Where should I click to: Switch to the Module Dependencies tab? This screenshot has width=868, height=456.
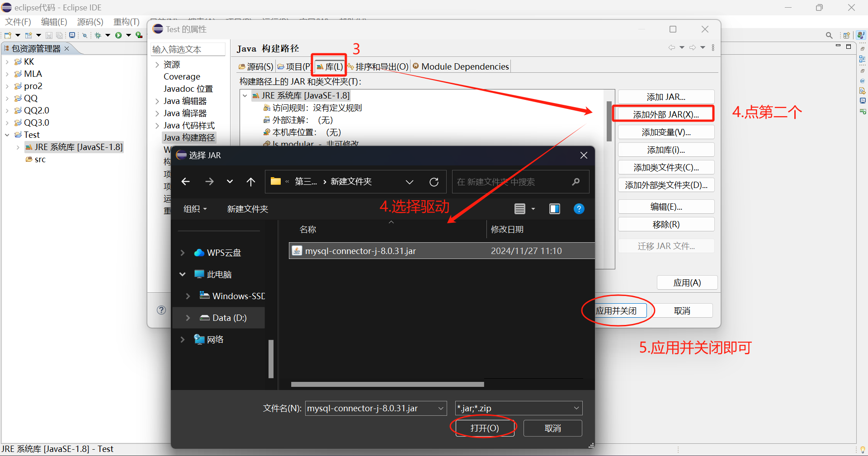pos(461,66)
